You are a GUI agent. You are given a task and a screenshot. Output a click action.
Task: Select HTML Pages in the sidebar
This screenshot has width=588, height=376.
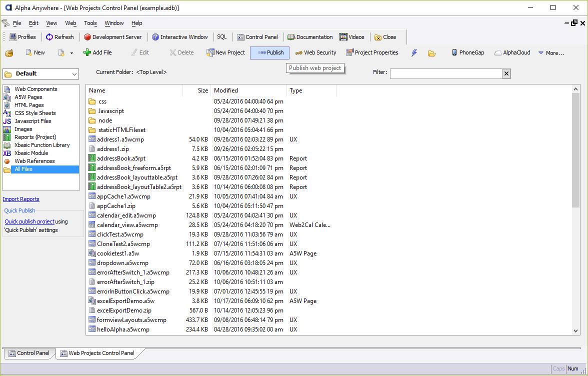(29, 105)
